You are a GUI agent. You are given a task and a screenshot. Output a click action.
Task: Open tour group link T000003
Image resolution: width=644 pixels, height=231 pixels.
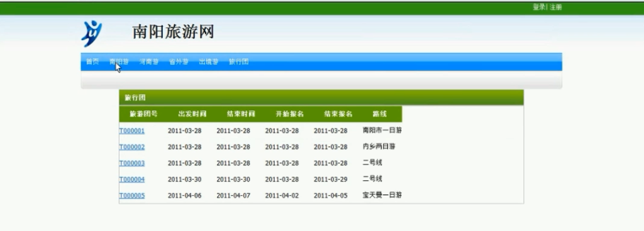[x=132, y=163]
